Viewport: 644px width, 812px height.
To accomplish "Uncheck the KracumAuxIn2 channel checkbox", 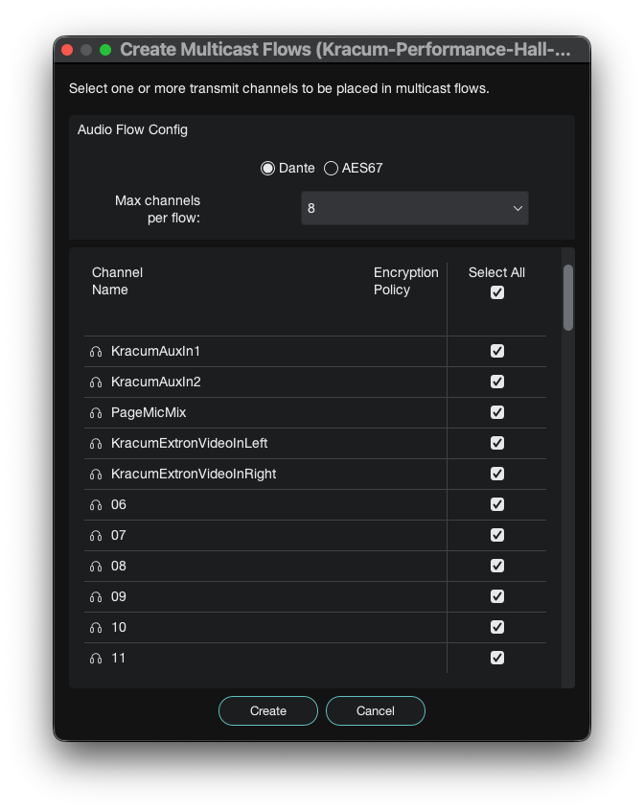I will coord(497,382).
